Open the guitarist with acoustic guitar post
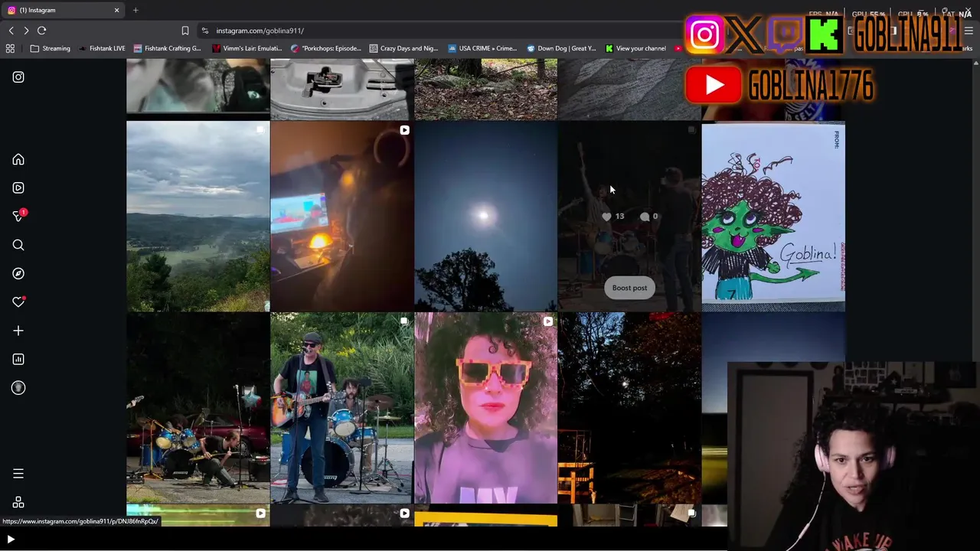Image resolution: width=980 pixels, height=551 pixels. coord(341,408)
